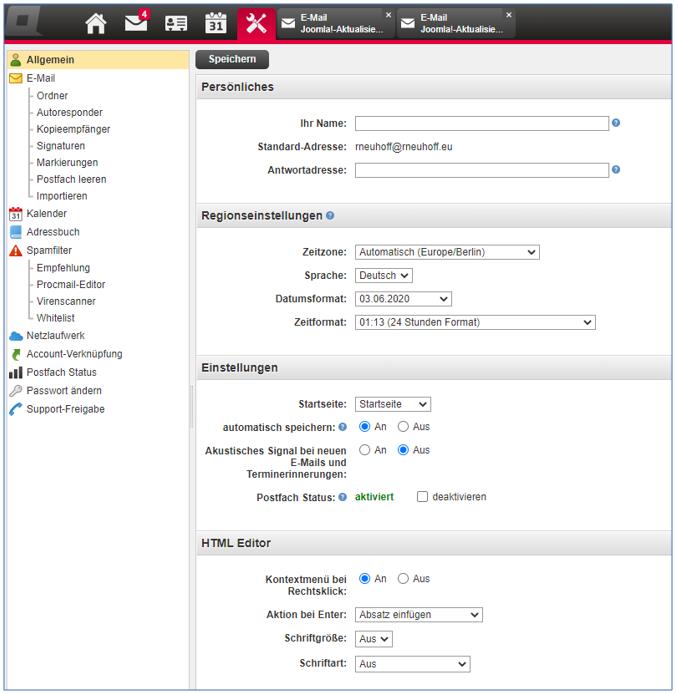678x693 pixels.
Task: Click the Spamfilter warning icon in sidebar
Action: click(x=15, y=250)
